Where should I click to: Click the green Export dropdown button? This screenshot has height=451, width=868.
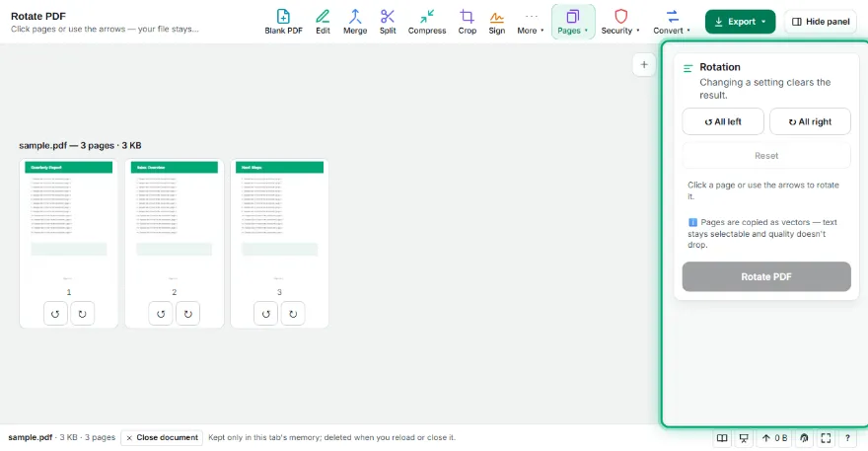[x=740, y=22]
